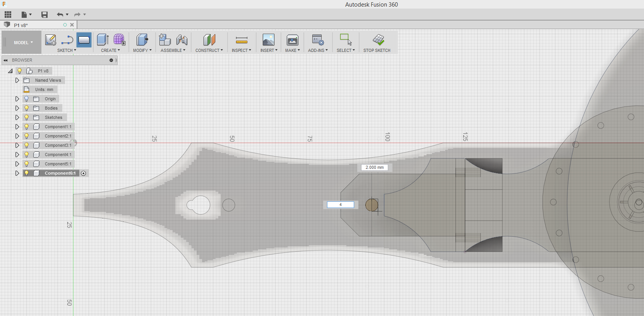Select the Rectangle sketch tool
Viewport: 644px width, 316px height.
84,40
